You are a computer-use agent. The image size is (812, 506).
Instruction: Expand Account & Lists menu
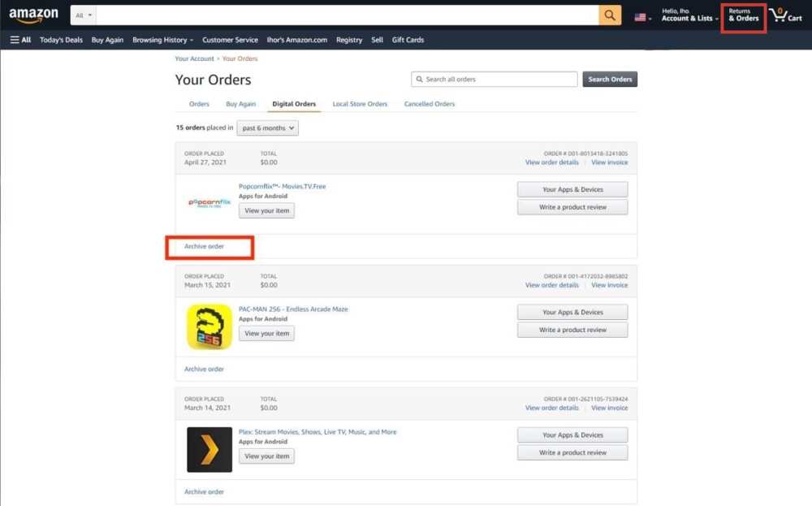(689, 15)
